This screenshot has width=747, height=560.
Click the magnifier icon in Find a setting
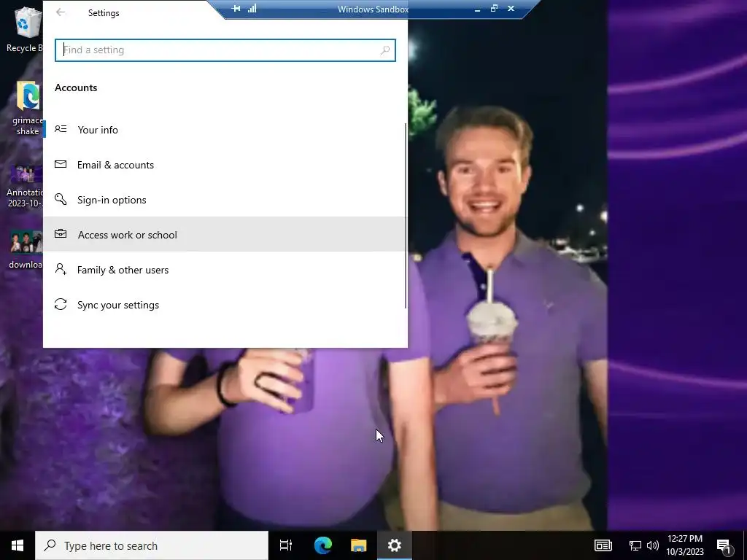[x=385, y=50]
